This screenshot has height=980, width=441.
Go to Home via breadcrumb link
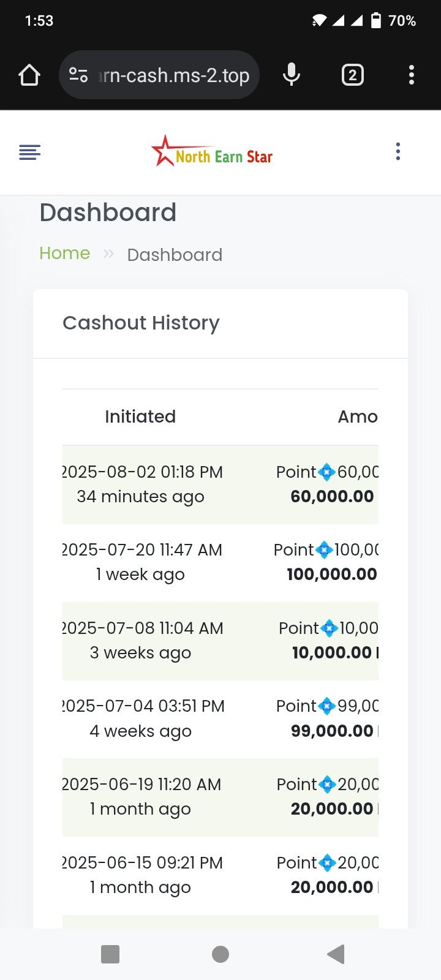pyautogui.click(x=64, y=254)
